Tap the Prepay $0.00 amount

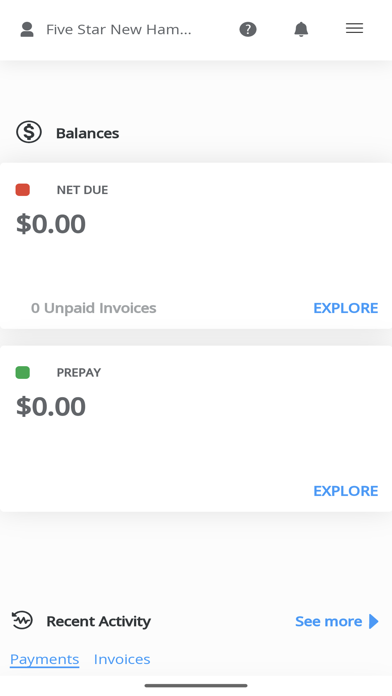[51, 407]
